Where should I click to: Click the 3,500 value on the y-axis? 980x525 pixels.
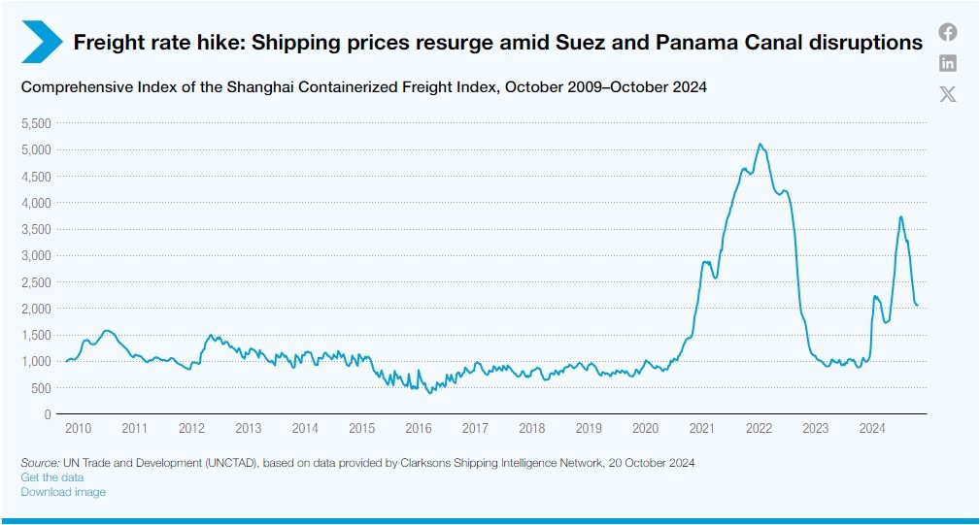pos(36,230)
